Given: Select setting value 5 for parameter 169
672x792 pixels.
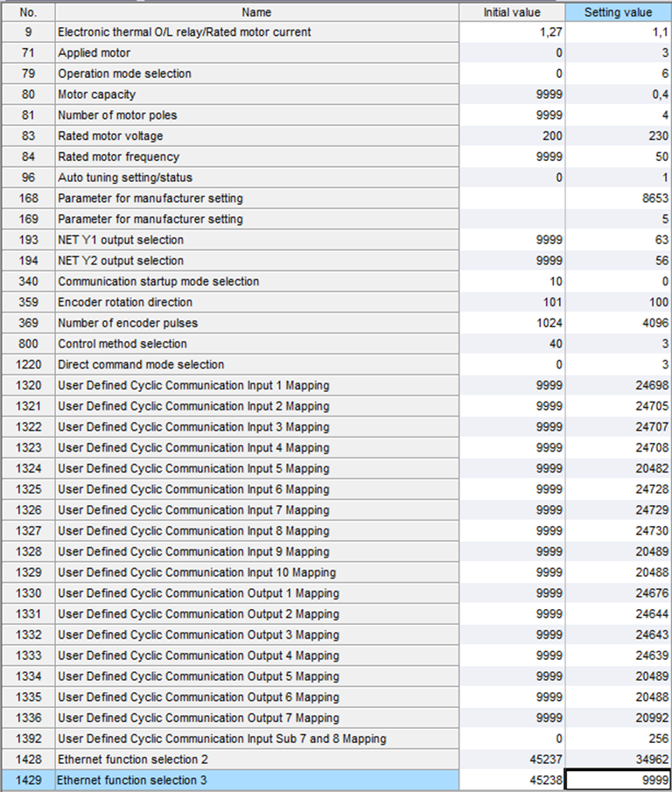Looking at the screenshot, I should coord(618,219).
